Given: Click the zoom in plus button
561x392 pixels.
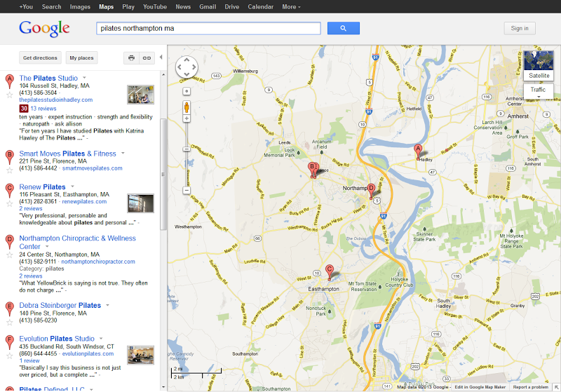Looking at the screenshot, I should pos(187,119).
